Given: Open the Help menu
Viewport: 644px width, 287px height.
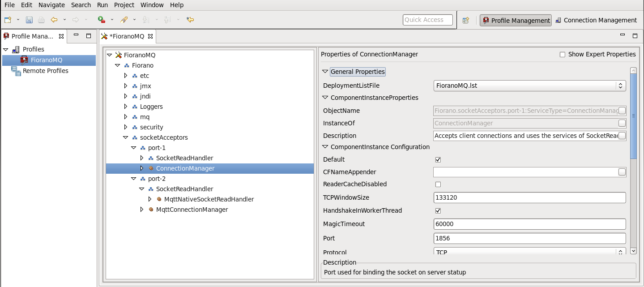Looking at the screenshot, I should click(177, 5).
